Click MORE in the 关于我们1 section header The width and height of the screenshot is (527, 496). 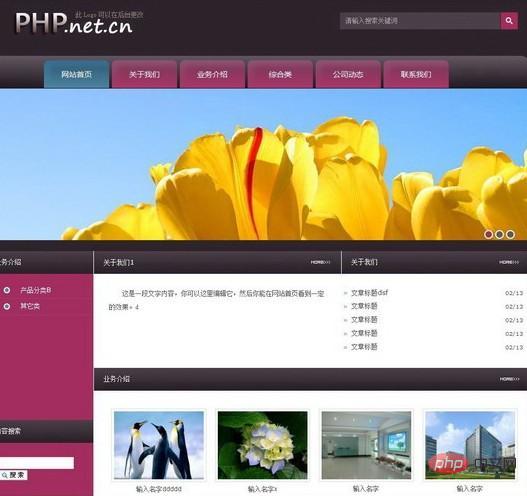click(320, 262)
